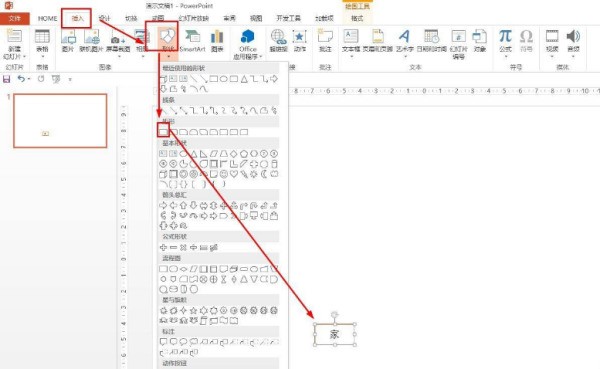Viewport: 600px width, 369px height.
Task: Insert slide number (幻灯片编号)
Action: (458, 44)
